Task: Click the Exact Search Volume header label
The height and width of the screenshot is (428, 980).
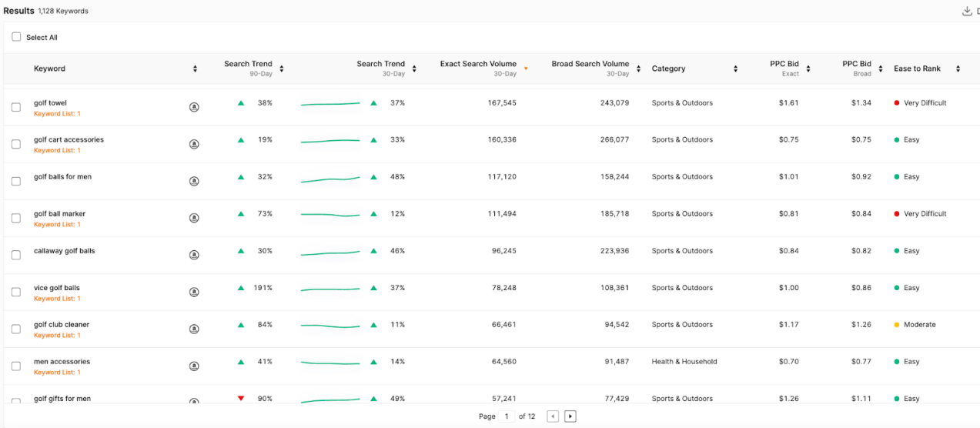Action: click(x=478, y=64)
